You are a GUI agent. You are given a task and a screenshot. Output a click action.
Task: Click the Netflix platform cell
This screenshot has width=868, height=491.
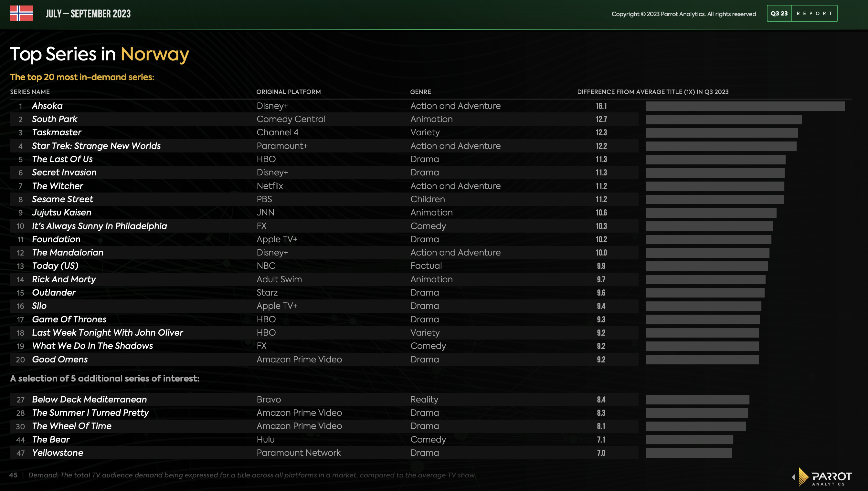[270, 186]
